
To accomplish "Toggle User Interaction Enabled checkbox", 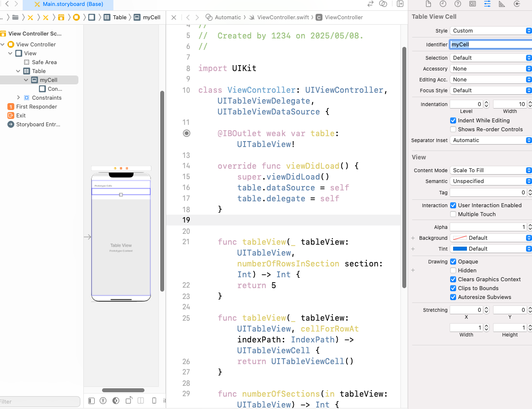I will pos(453,205).
